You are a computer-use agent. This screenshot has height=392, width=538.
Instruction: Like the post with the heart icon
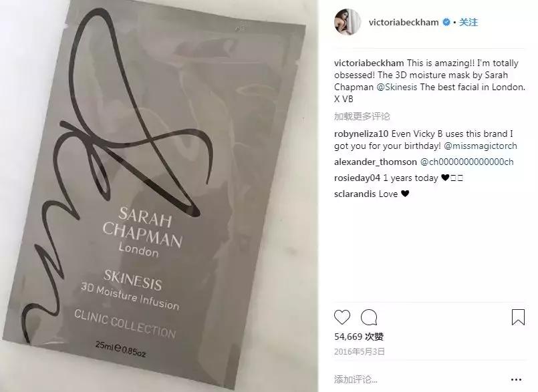point(342,317)
